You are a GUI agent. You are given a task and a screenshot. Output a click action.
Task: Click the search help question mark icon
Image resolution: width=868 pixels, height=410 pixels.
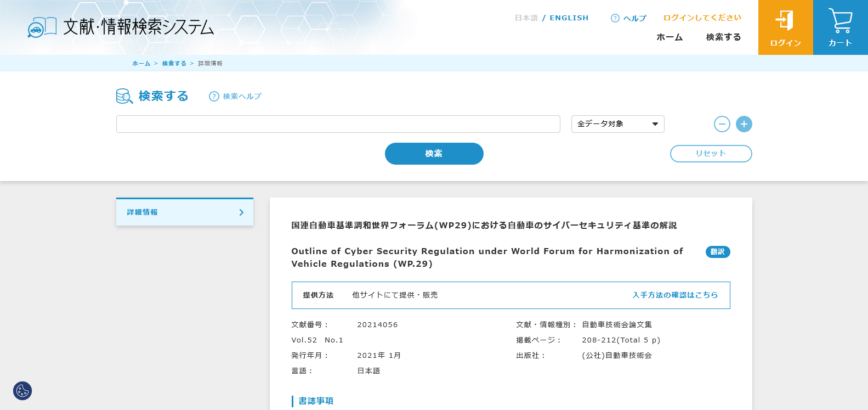tap(214, 97)
